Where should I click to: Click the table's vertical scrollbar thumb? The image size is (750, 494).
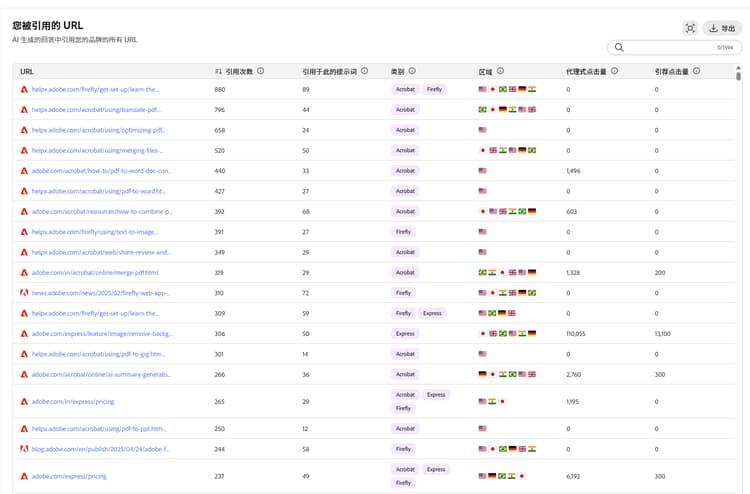point(739,76)
